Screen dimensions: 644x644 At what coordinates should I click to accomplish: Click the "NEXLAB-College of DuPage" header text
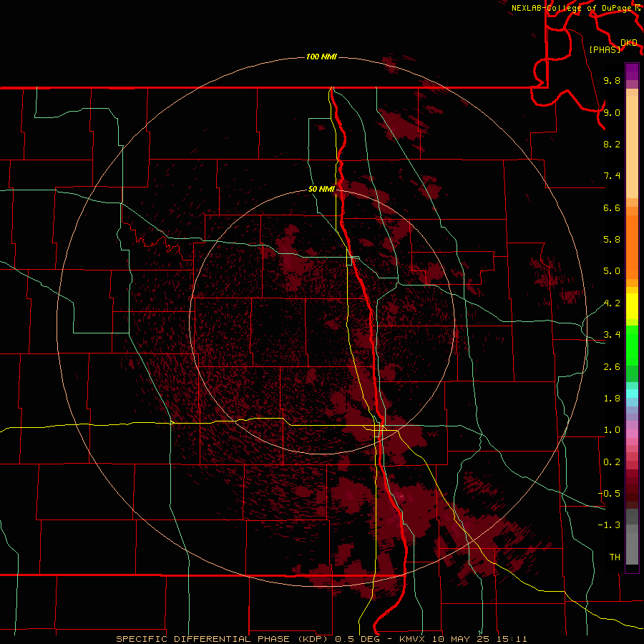point(571,8)
